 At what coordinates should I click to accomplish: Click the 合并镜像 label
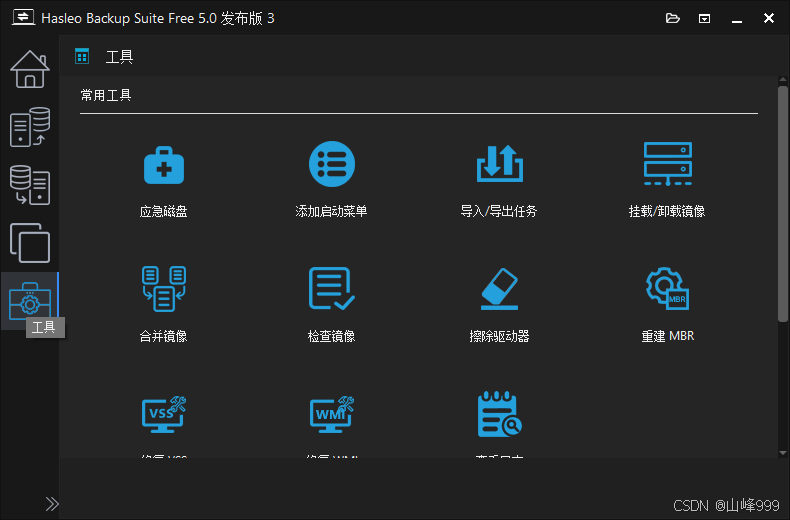pos(164,336)
